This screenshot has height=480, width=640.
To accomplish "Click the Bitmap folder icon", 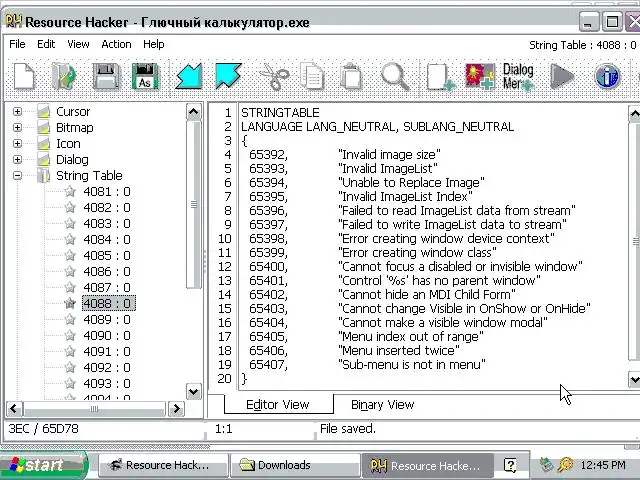I will pyautogui.click(x=44, y=127).
